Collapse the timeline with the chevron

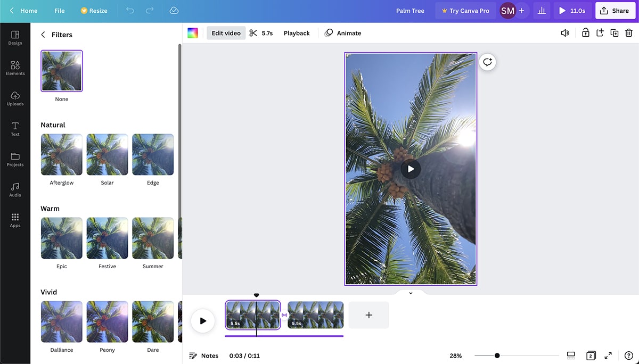(410, 292)
